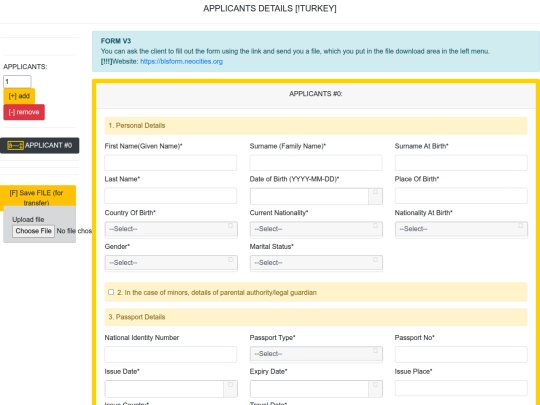Click the [+] add applicant button
The image size is (540, 405).
(x=19, y=96)
